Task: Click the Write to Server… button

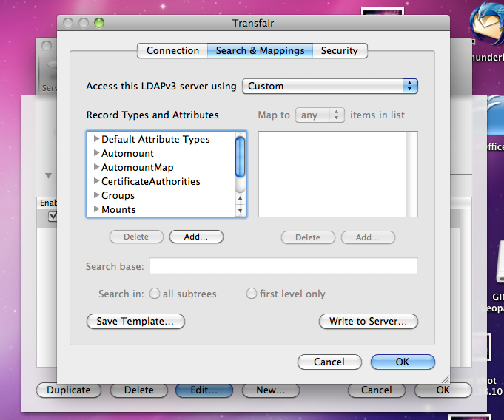Action: 369,322
